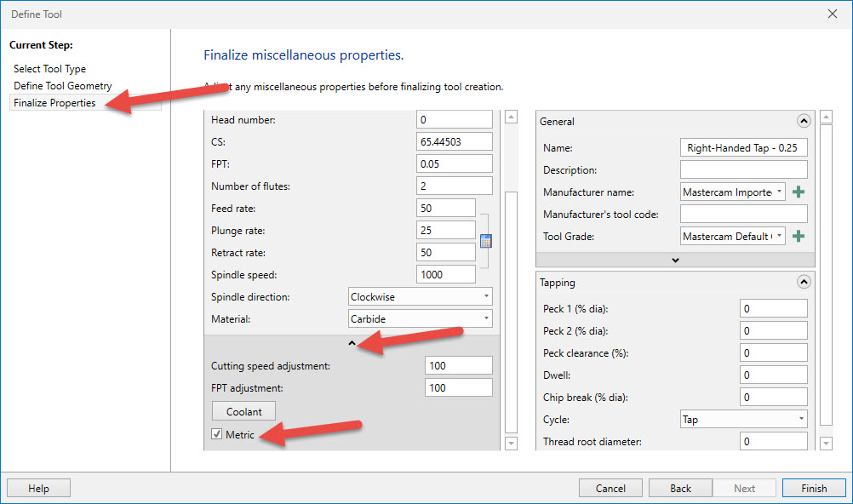Click left panel scrollbar up arrow
This screenshot has width=853, height=504.
pyautogui.click(x=511, y=117)
